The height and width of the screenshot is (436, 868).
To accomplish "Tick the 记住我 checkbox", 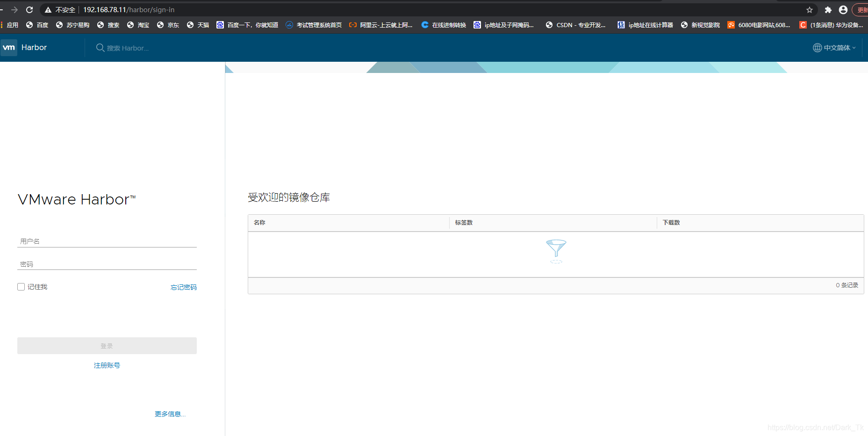I will 21,287.
